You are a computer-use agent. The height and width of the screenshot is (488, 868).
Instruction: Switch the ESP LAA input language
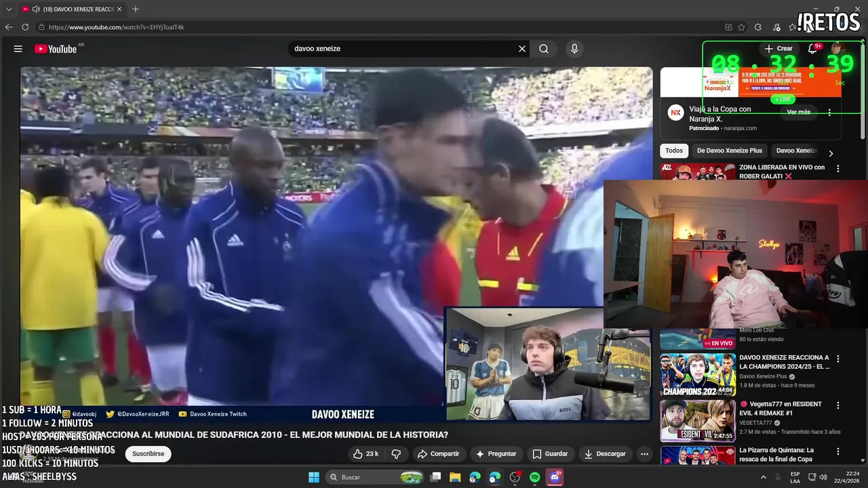coord(795,477)
